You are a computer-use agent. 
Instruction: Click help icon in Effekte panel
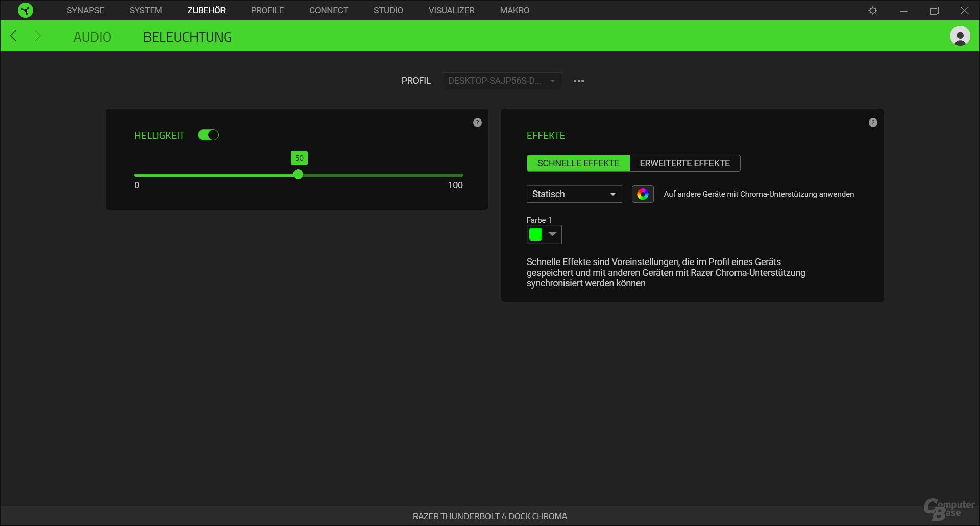[873, 123]
